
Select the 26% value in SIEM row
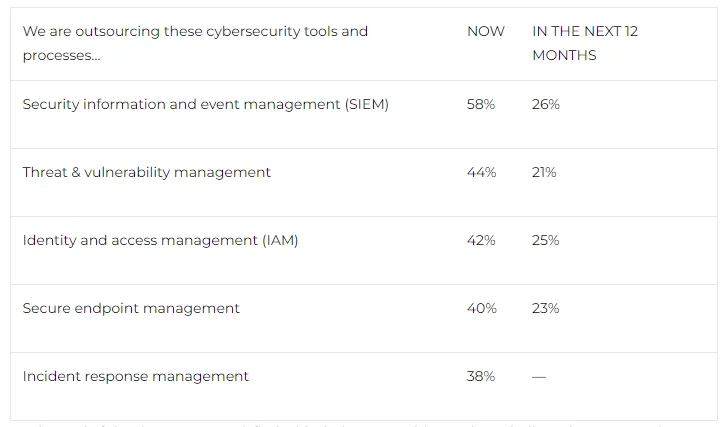[546, 104]
